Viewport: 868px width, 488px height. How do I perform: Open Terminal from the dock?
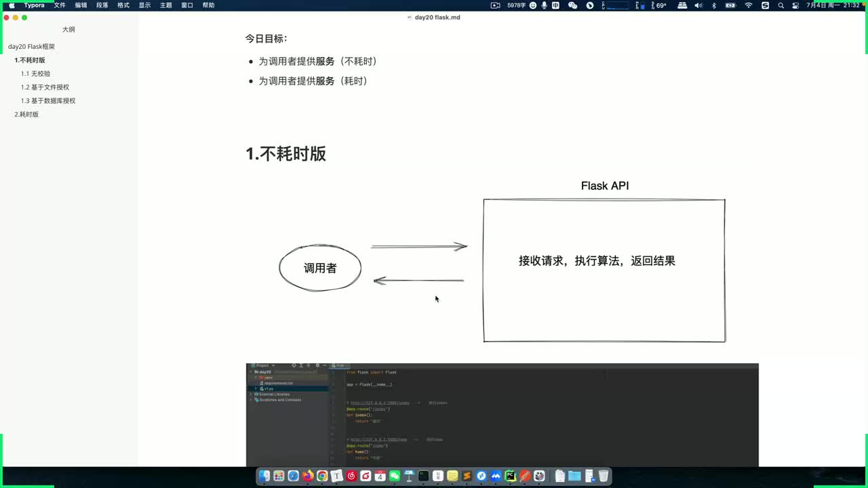pos(423,476)
